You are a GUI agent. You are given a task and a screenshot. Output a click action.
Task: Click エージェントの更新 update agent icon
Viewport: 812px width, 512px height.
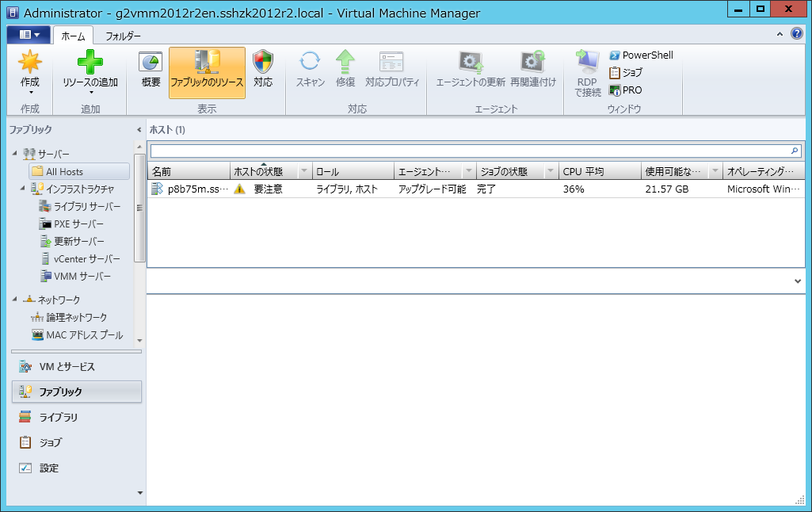471,62
